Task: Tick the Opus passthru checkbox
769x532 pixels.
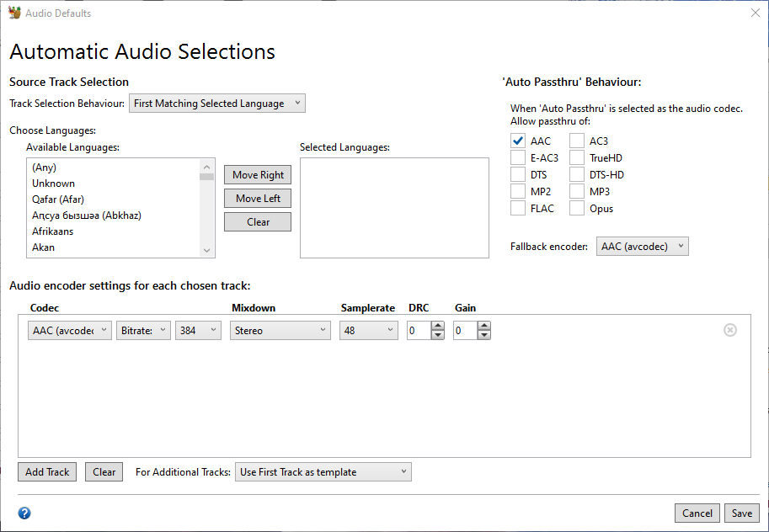Action: [577, 208]
